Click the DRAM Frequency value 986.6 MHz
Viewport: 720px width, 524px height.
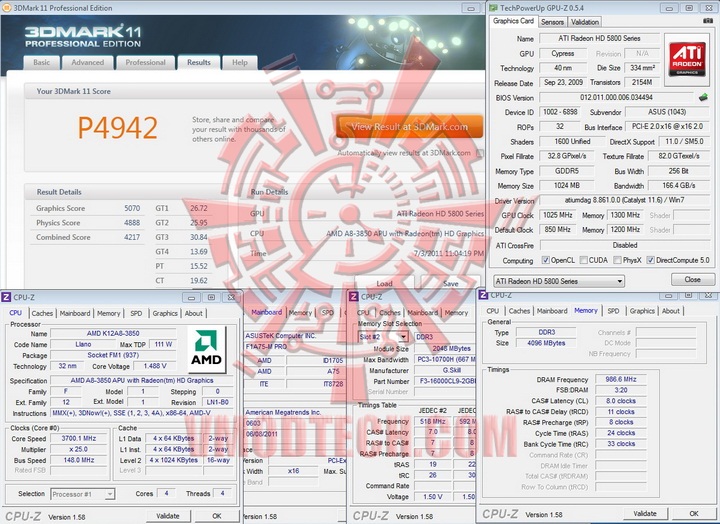pyautogui.click(x=621, y=379)
